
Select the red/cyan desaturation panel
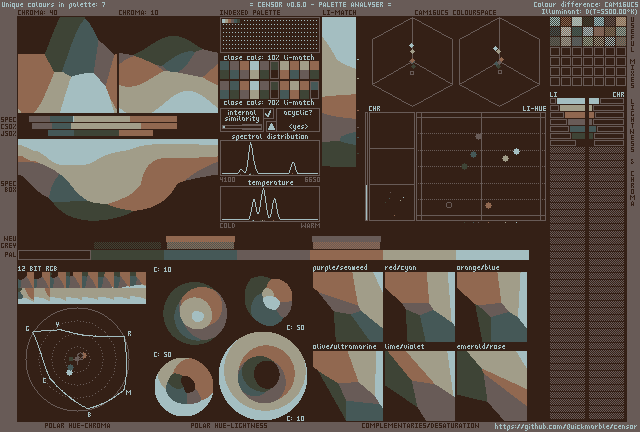[419, 305]
